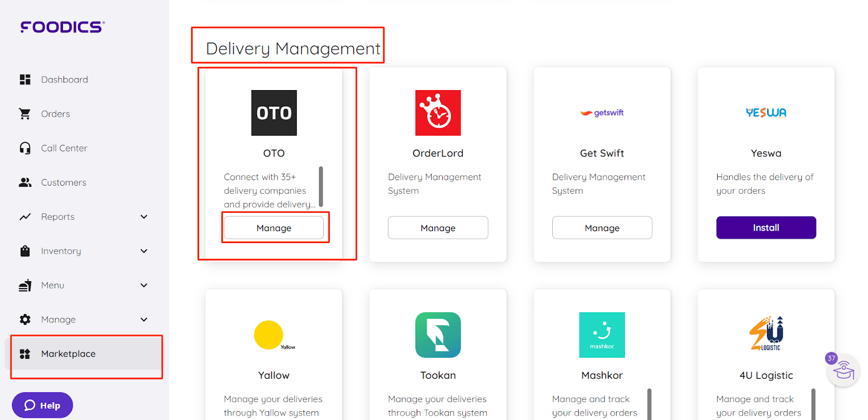Click the 4U Logistic logo

pyautogui.click(x=766, y=334)
